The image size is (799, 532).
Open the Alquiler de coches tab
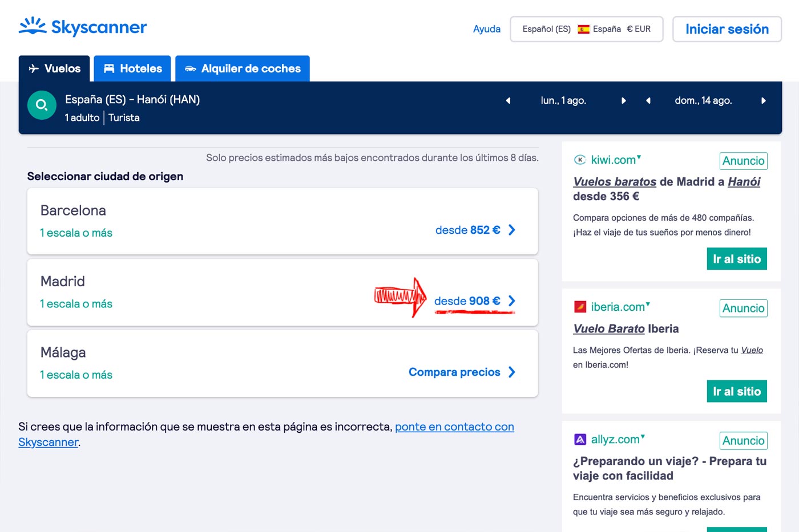click(x=243, y=68)
